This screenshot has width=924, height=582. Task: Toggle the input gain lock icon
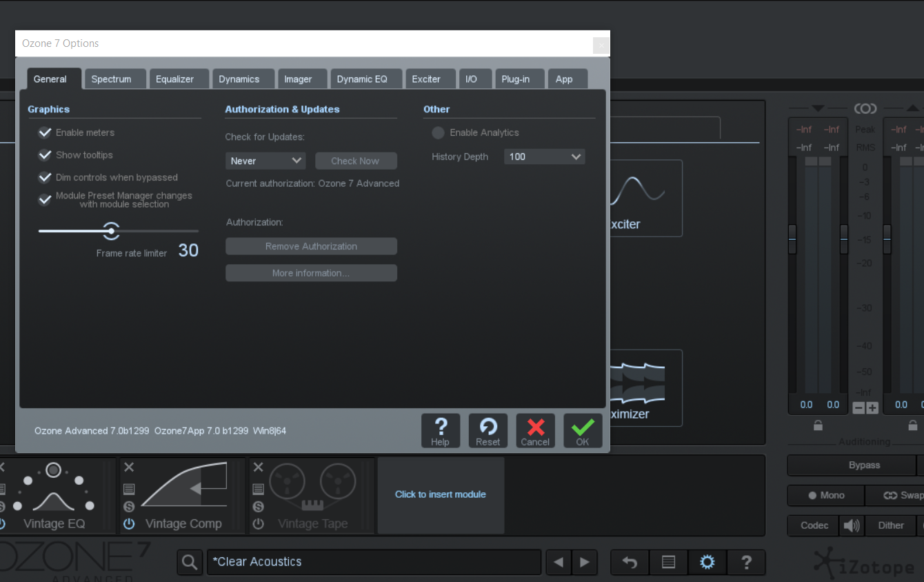point(818,425)
